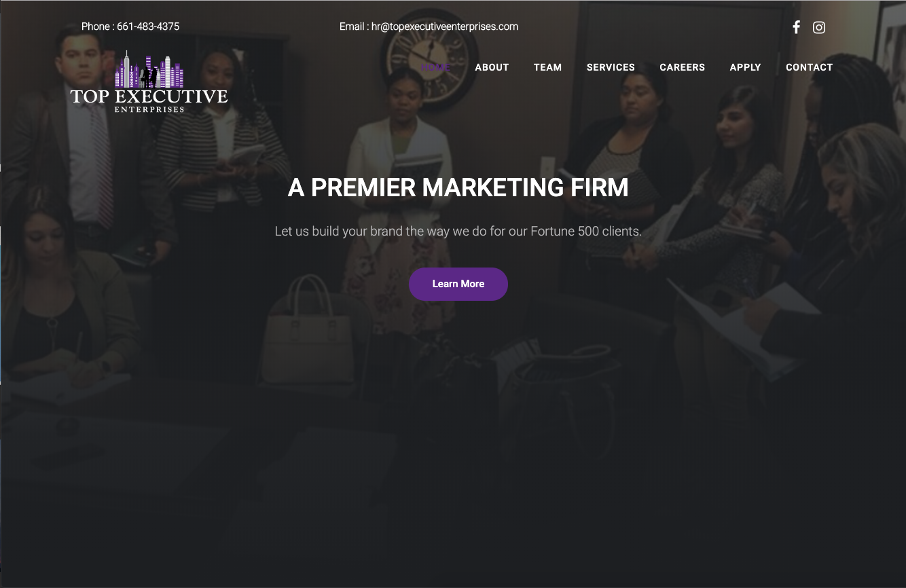
Task: Click the hr@topexecutiveenterprises.com email address
Action: [x=445, y=26]
